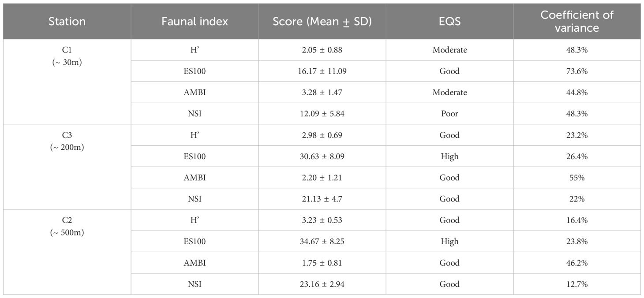Click the Coefficient of variance header

tap(577, 21)
